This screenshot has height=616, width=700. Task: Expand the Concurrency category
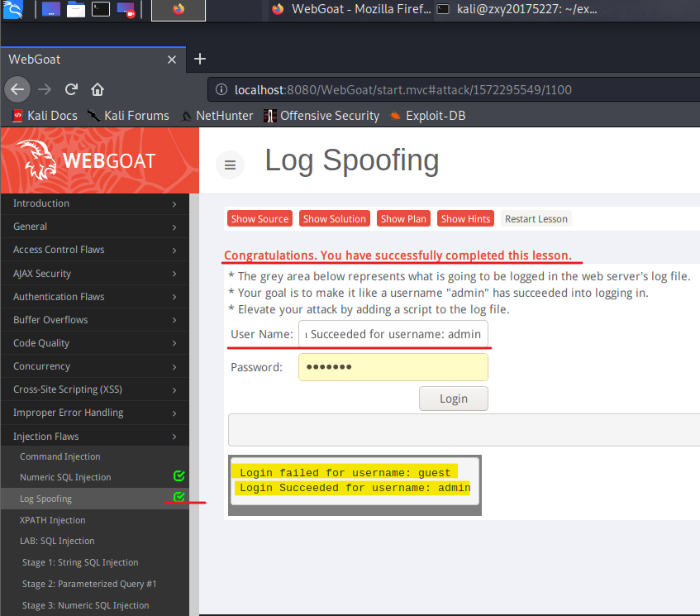click(95, 366)
